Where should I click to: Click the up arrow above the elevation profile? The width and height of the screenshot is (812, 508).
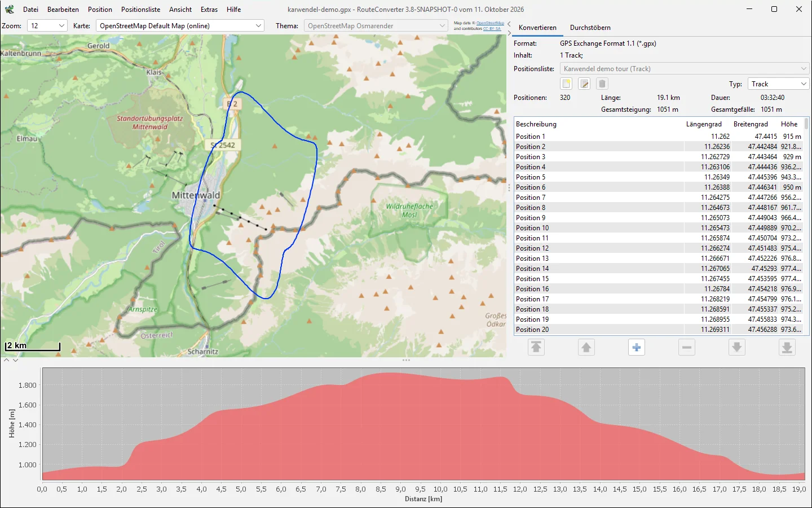coord(6,360)
